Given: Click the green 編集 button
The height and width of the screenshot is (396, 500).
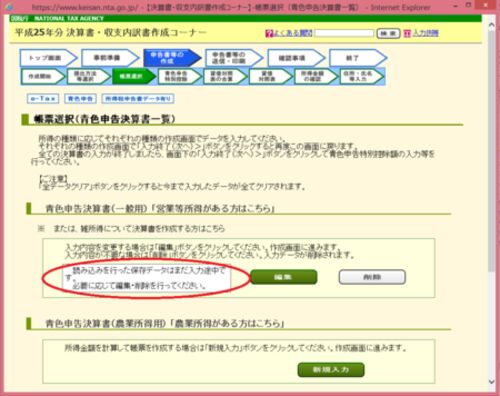Looking at the screenshot, I should click(x=283, y=277).
